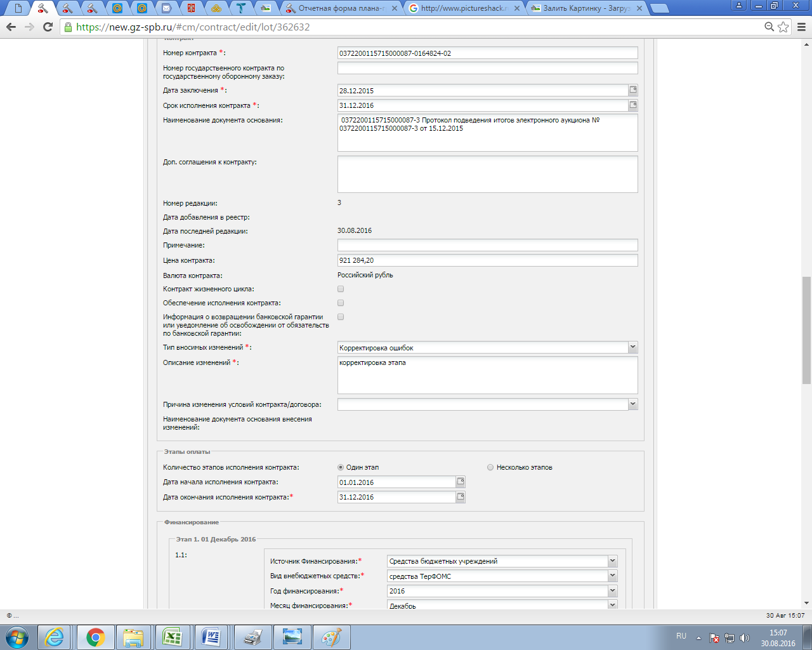Open Год финансирования dropdown

pyautogui.click(x=612, y=590)
